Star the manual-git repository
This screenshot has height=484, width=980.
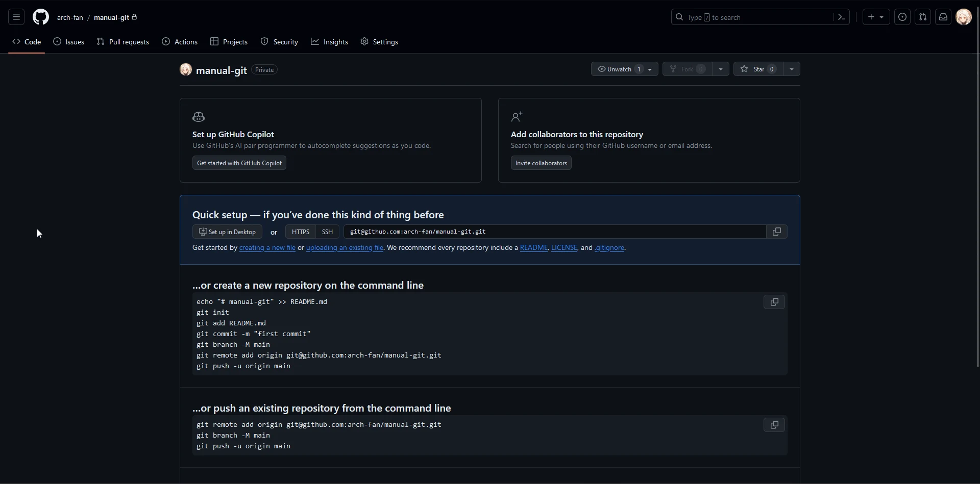coord(758,69)
